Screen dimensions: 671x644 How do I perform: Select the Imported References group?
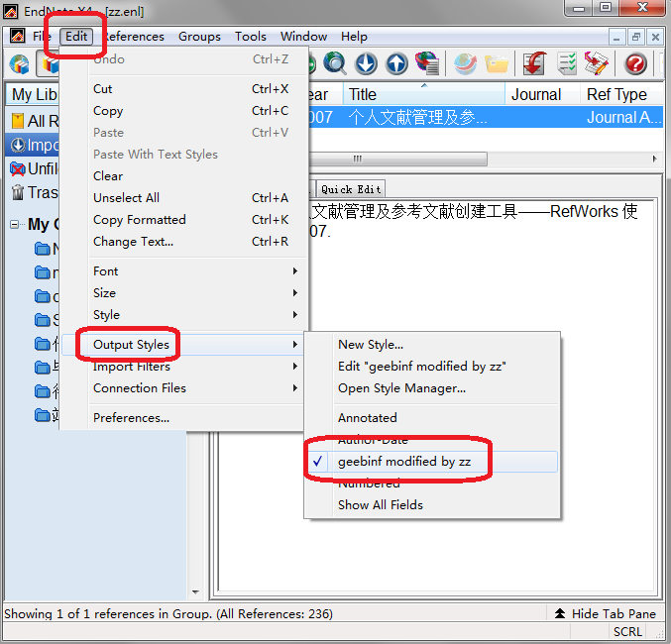click(32, 145)
